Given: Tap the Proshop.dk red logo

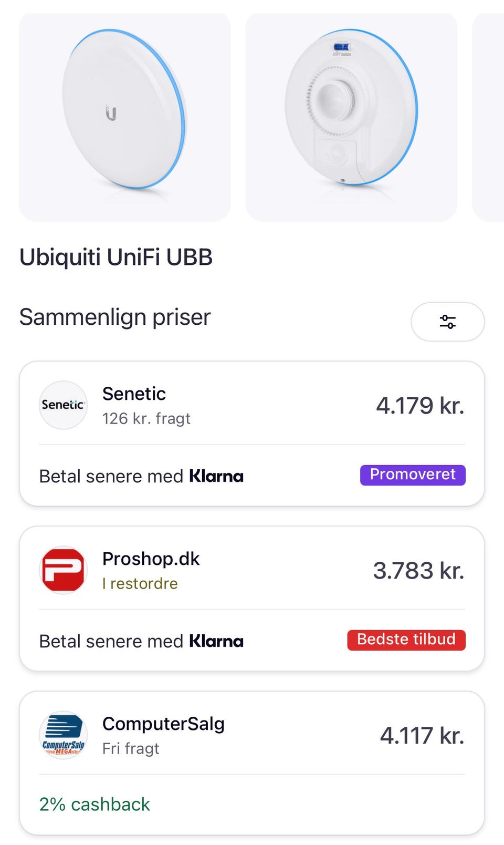Looking at the screenshot, I should 63,570.
